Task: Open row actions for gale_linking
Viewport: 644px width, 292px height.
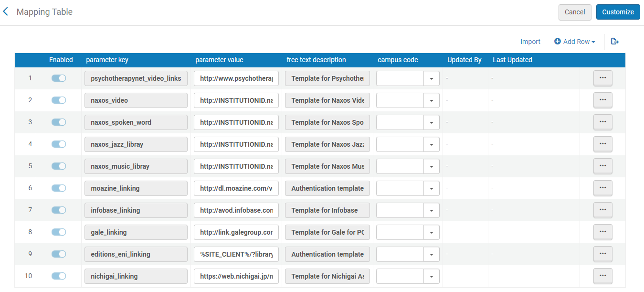Action: (602, 232)
